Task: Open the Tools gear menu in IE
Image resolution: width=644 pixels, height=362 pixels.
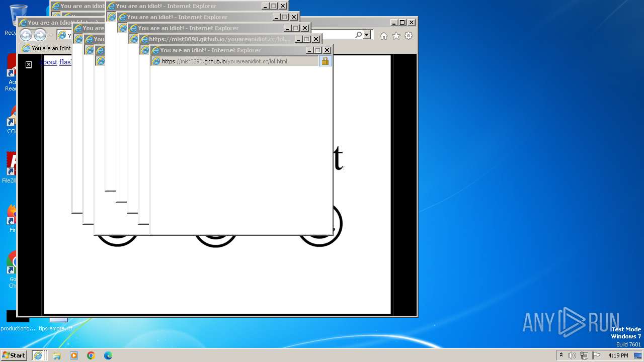Action: coord(409,36)
